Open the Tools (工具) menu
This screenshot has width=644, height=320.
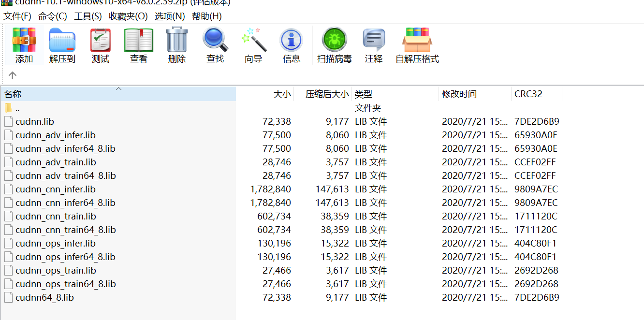pos(88,16)
